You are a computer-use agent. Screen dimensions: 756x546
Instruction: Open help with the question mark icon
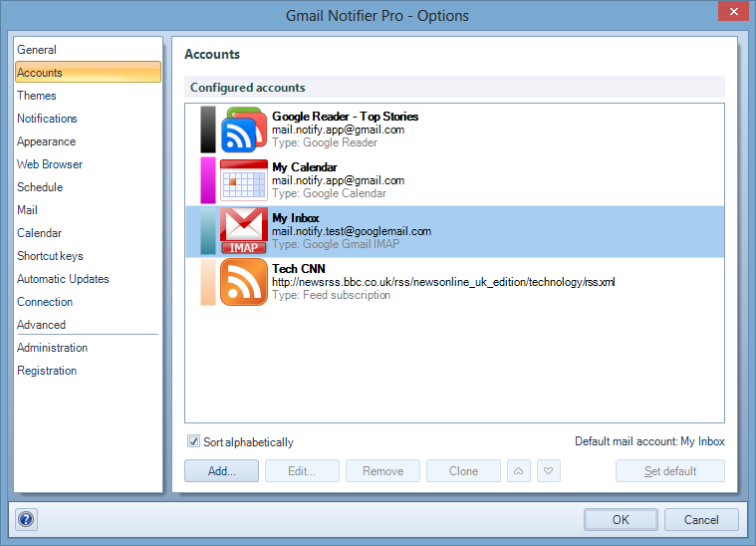(26, 519)
